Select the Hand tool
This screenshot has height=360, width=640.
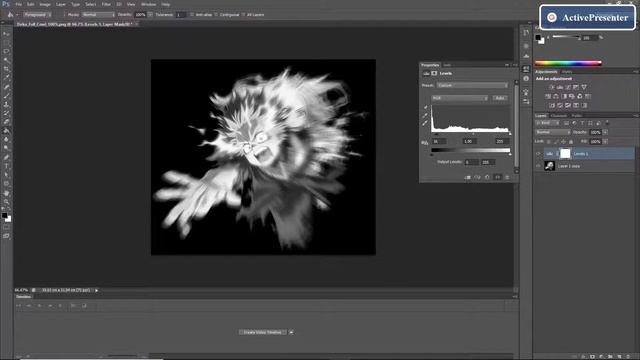pos(6,193)
